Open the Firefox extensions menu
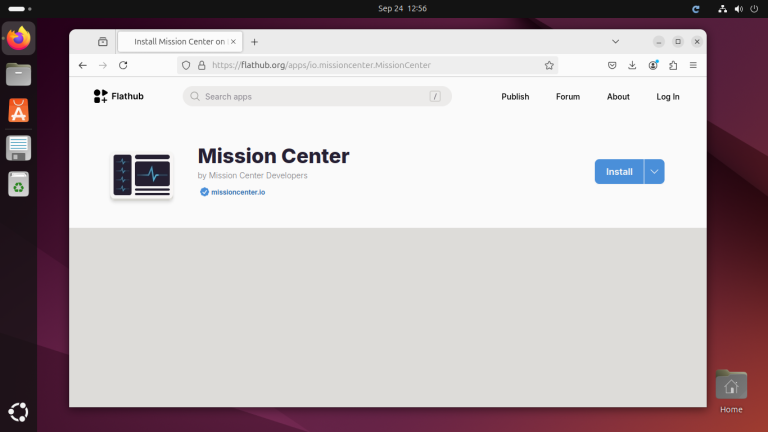Screen dimensions: 768x432 click(673, 65)
